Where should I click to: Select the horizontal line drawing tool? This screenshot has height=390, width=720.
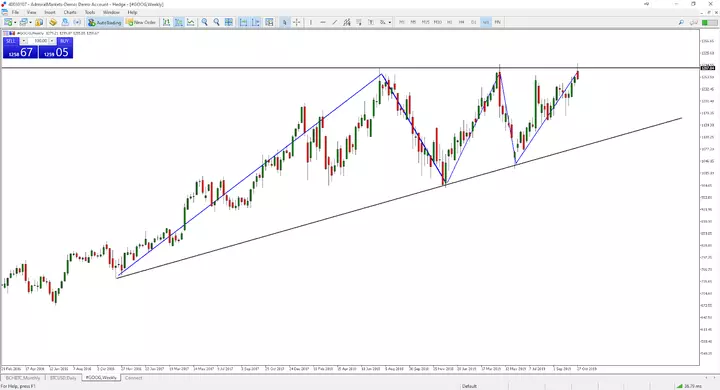click(323, 22)
